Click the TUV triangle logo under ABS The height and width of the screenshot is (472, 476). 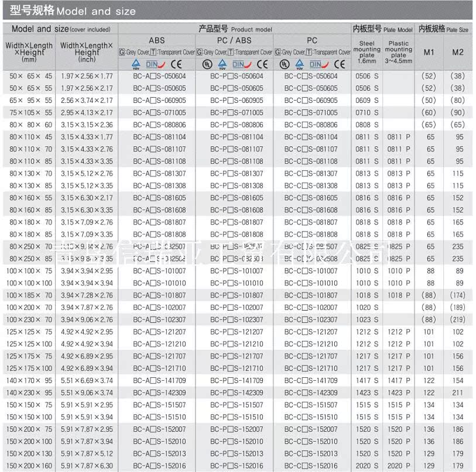pyautogui.click(x=136, y=64)
